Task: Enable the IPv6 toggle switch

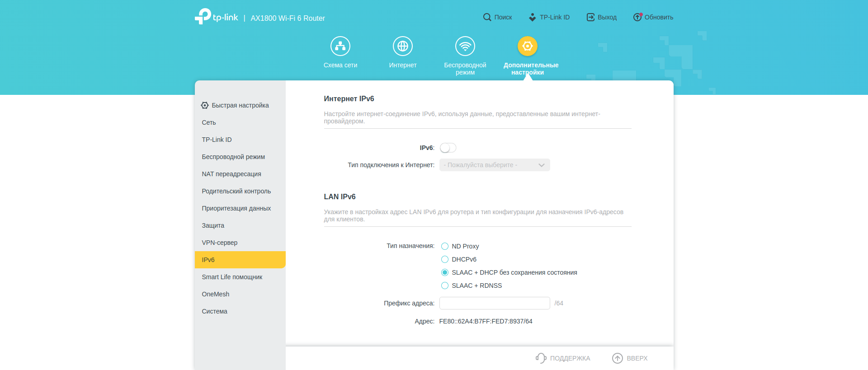Action: 448,148
